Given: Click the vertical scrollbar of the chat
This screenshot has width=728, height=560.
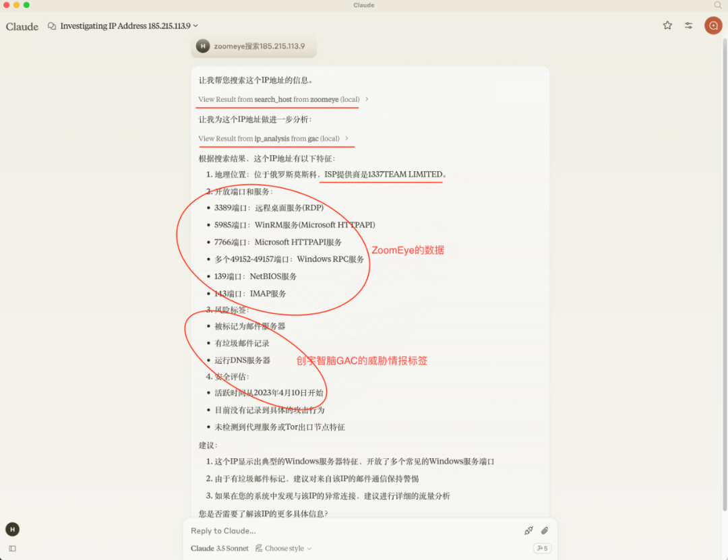Looking at the screenshot, I should [725, 274].
